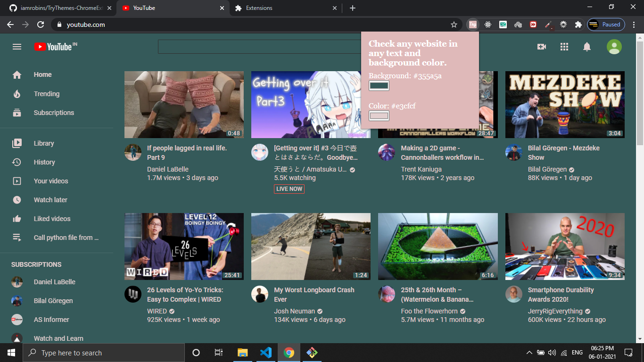The image size is (644, 362).
Task: Open the watermelon aquarium video thumbnail
Action: click(438, 247)
